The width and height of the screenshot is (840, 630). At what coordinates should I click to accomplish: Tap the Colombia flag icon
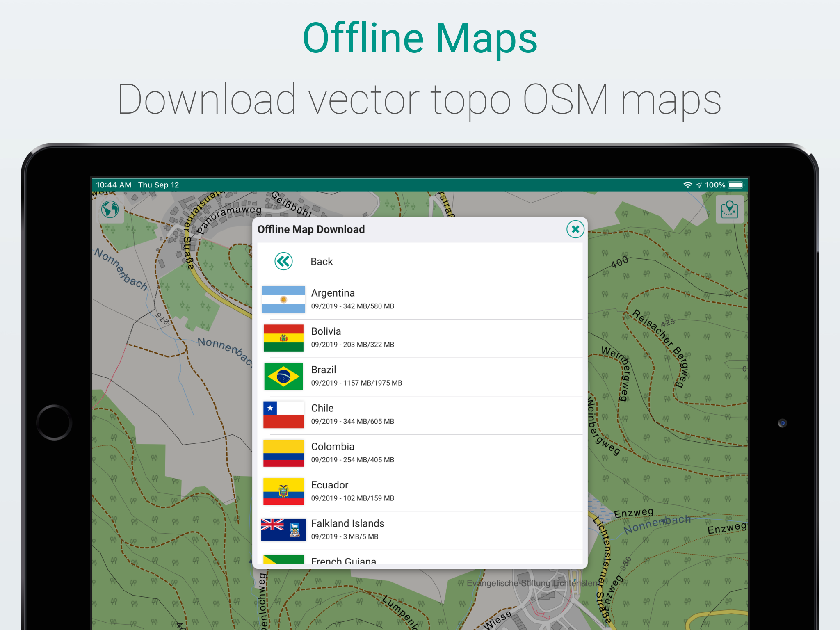coord(283,453)
